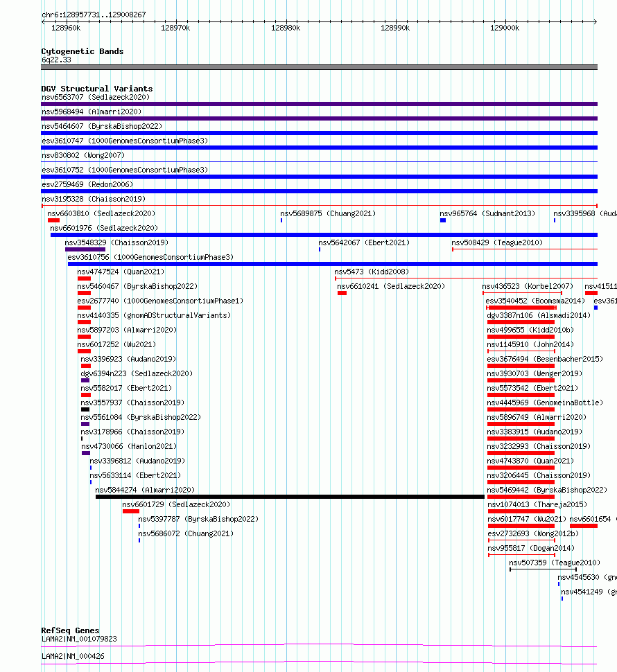This screenshot has height=672, width=617.
Task: Click the nsv3206445 (Chaisson2019) label
Action: 539,476
